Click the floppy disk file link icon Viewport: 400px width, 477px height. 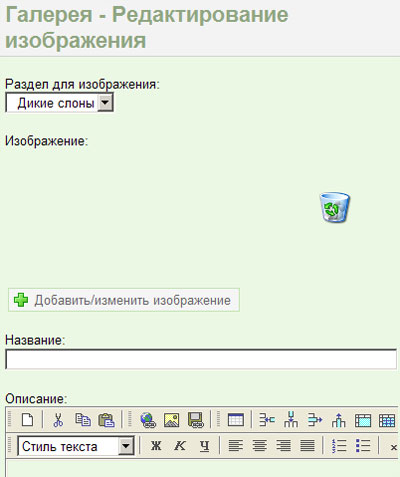click(196, 420)
